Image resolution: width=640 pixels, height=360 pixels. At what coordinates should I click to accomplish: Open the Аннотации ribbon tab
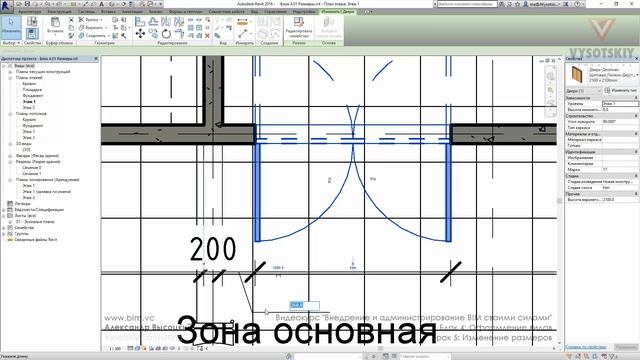tap(132, 12)
